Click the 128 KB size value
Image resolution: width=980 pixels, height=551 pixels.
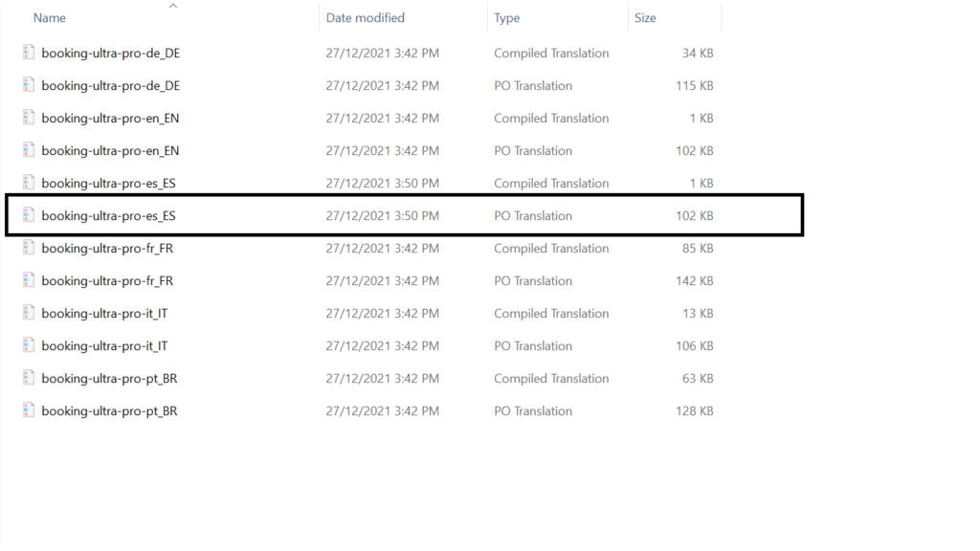pyautogui.click(x=695, y=410)
